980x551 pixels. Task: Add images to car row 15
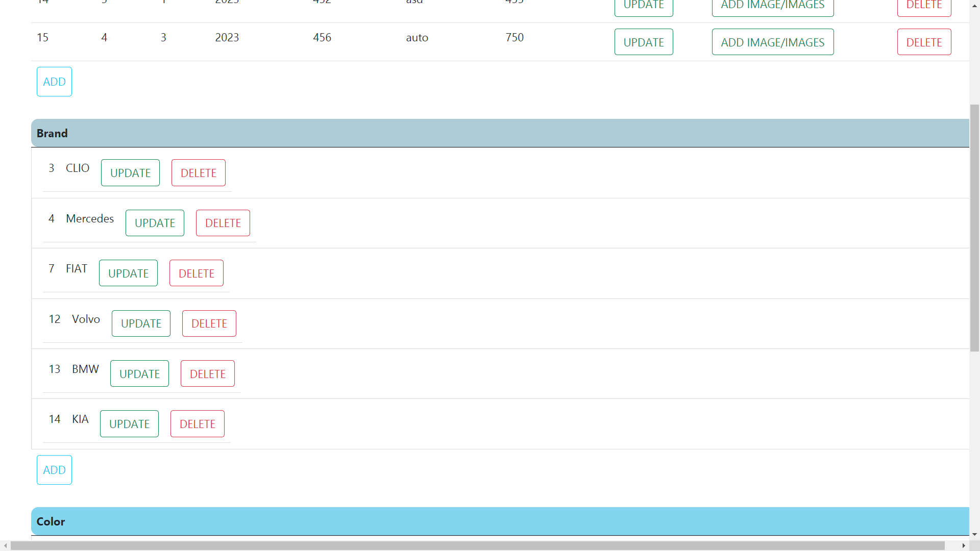pos(772,42)
